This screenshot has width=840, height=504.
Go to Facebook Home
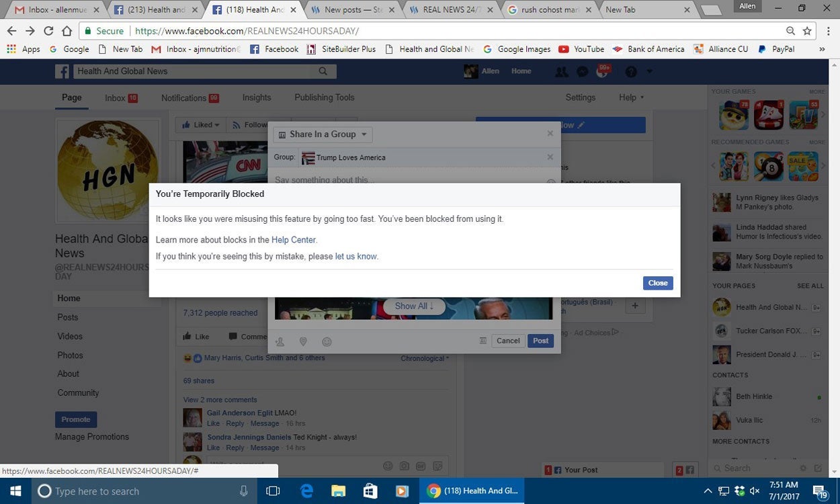pos(521,71)
